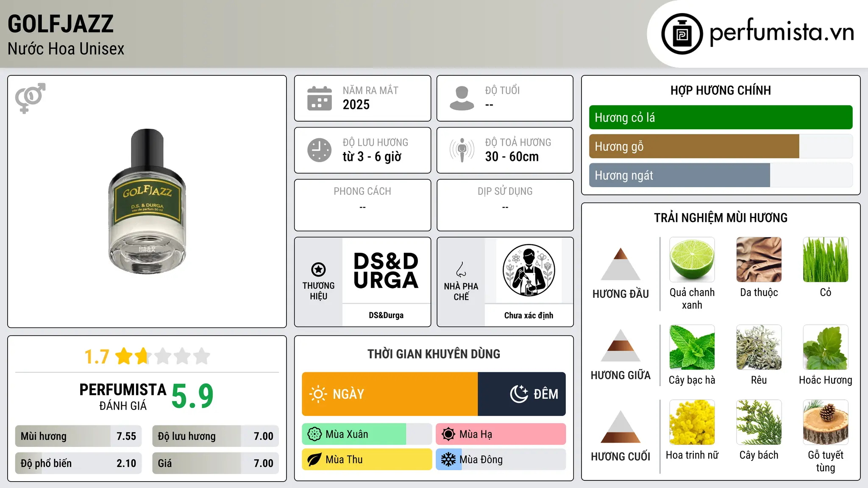868x488 pixels.
Task: Click the Độ tuổi label
Action: (502, 90)
